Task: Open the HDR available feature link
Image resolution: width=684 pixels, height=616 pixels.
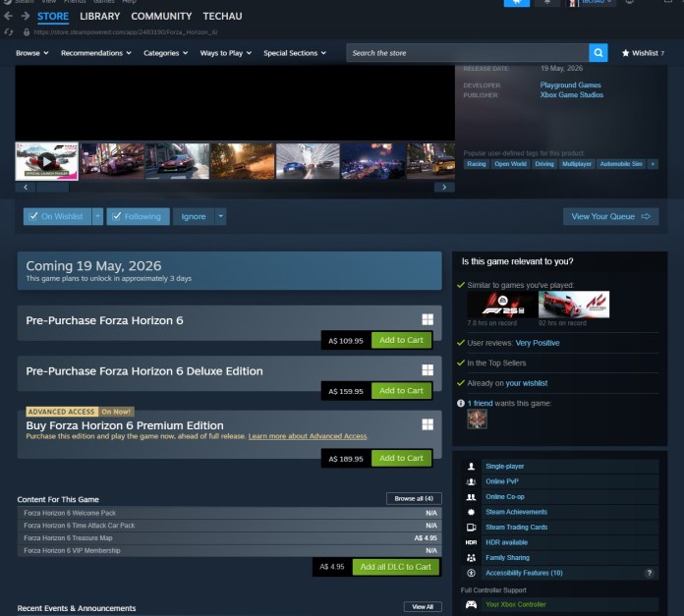Action: click(x=506, y=542)
